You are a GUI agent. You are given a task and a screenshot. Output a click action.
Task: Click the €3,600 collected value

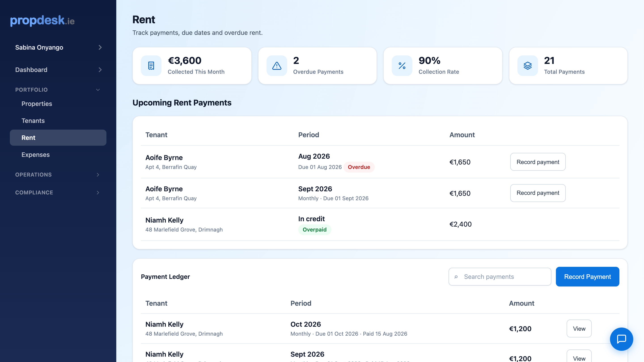(184, 61)
